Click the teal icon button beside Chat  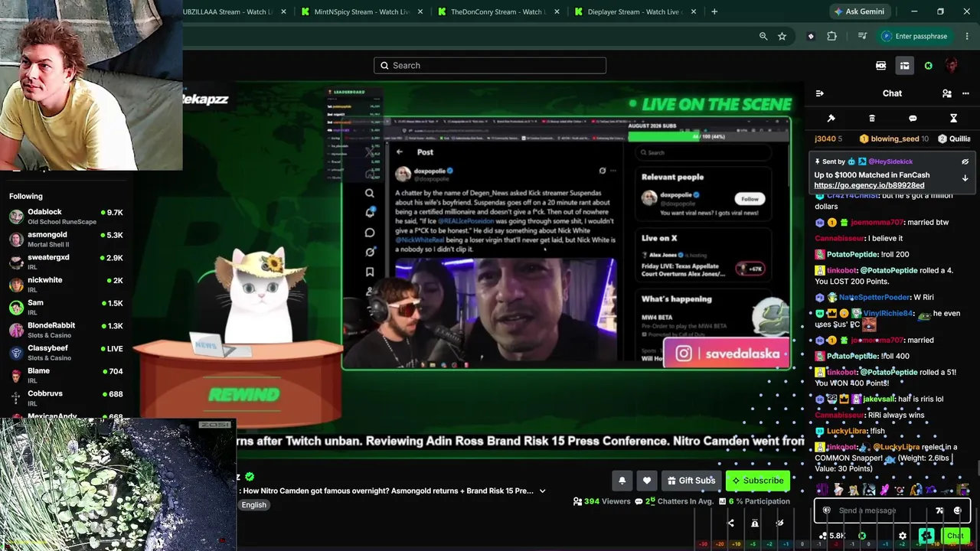tap(926, 536)
